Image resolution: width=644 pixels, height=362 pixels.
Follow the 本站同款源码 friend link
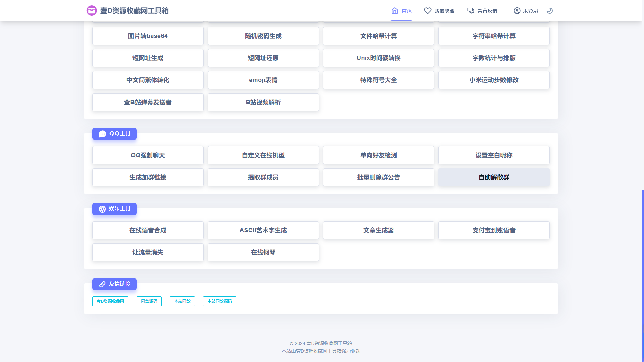pyautogui.click(x=219, y=301)
